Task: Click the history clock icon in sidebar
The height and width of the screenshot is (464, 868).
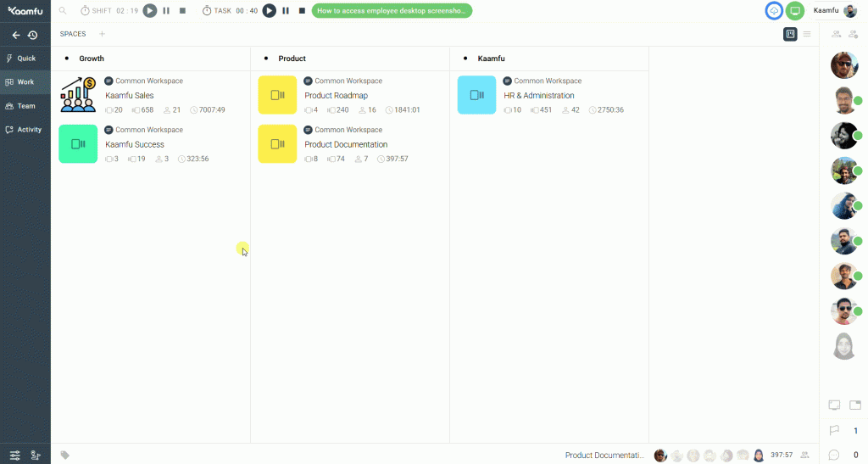Action: pyautogui.click(x=33, y=36)
